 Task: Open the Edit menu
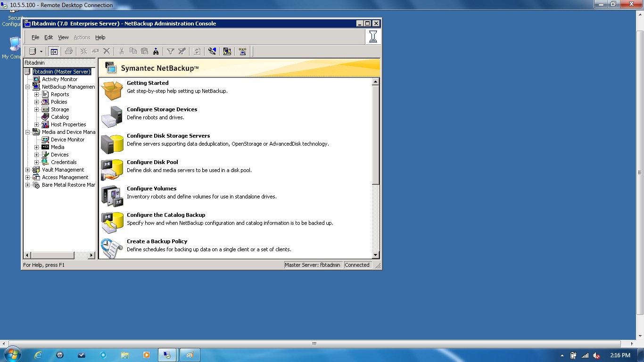(x=49, y=37)
